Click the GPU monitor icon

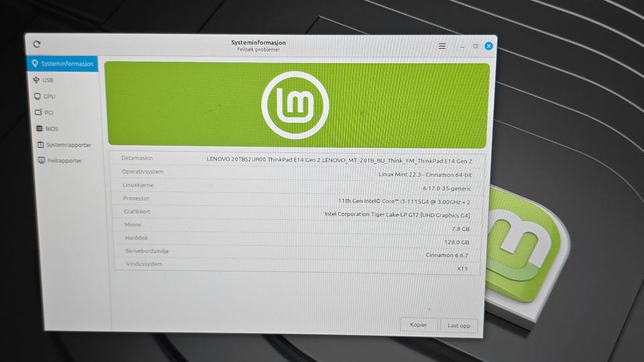(38, 96)
